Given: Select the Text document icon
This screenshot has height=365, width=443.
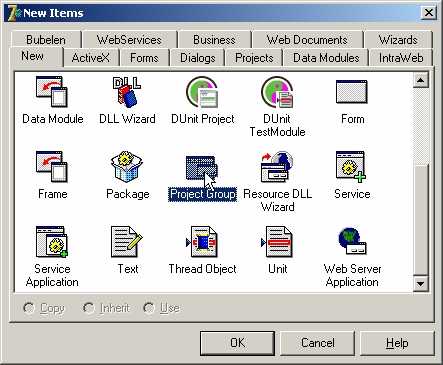Looking at the screenshot, I should (127, 242).
